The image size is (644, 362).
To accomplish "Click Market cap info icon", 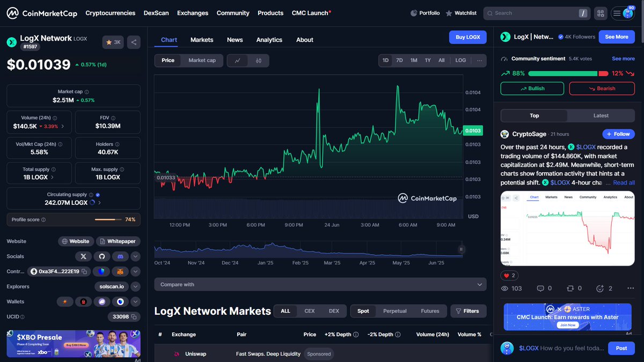I will click(87, 92).
